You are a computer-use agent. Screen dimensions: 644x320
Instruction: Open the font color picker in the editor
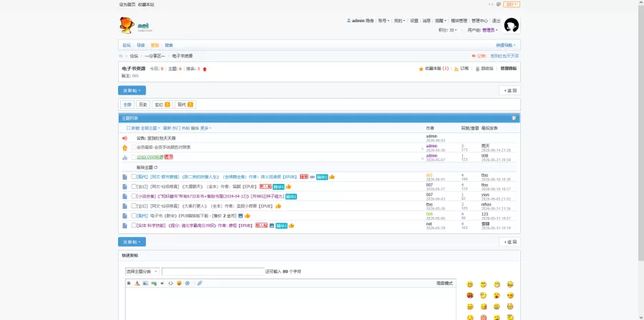point(137,283)
